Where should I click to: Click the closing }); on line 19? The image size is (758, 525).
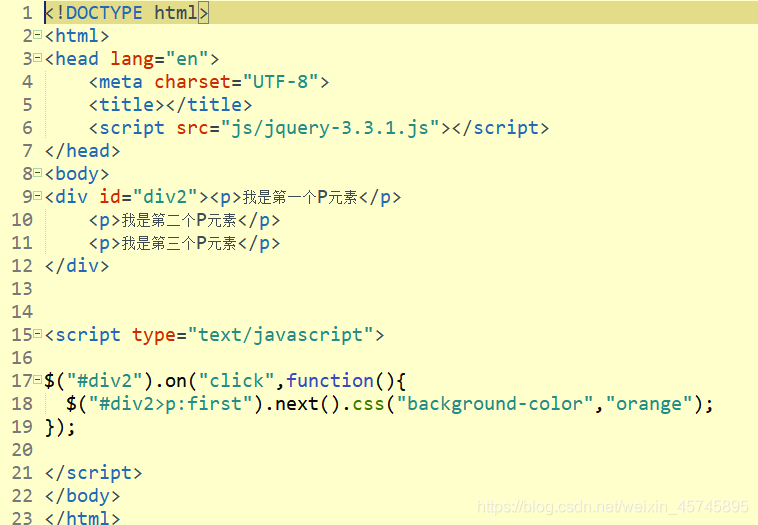[60, 426]
